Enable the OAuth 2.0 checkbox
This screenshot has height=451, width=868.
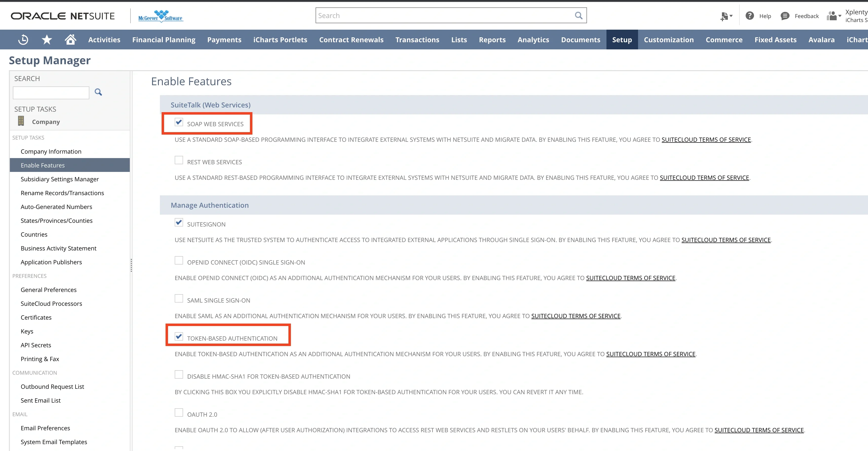pyautogui.click(x=179, y=412)
